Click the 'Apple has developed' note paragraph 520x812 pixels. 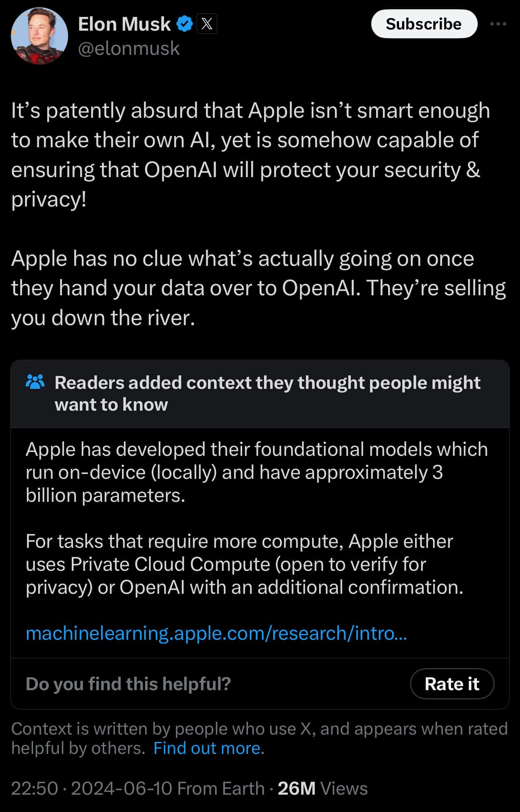[x=256, y=472]
